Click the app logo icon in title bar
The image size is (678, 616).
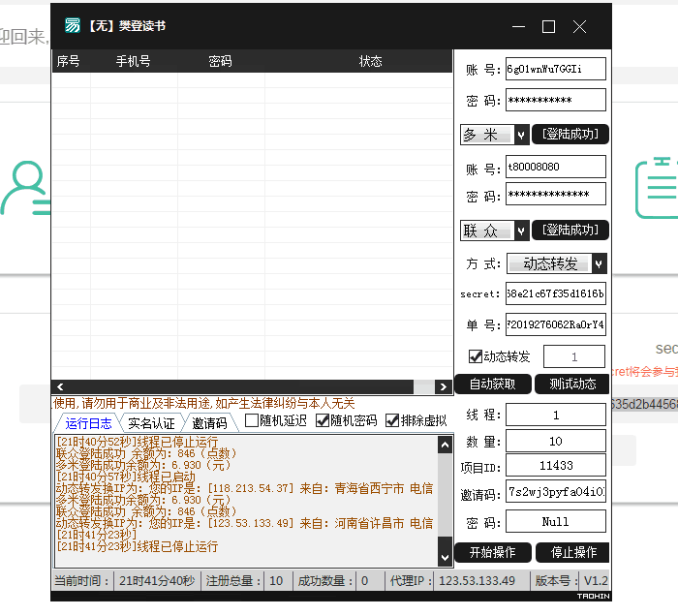tap(73, 25)
